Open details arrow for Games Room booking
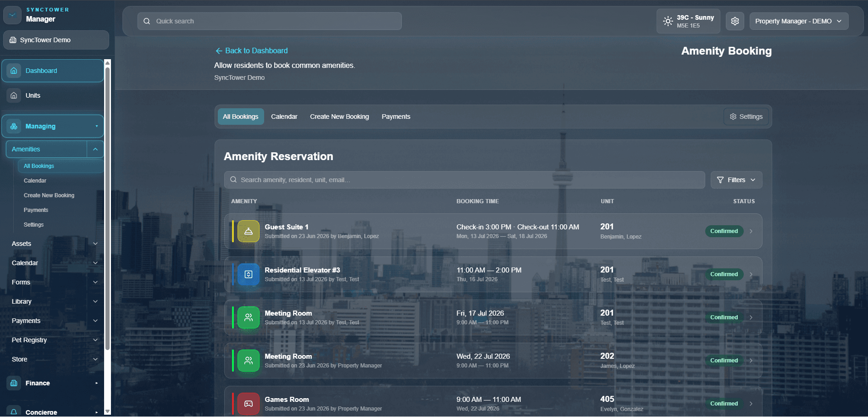The image size is (868, 417). click(751, 404)
